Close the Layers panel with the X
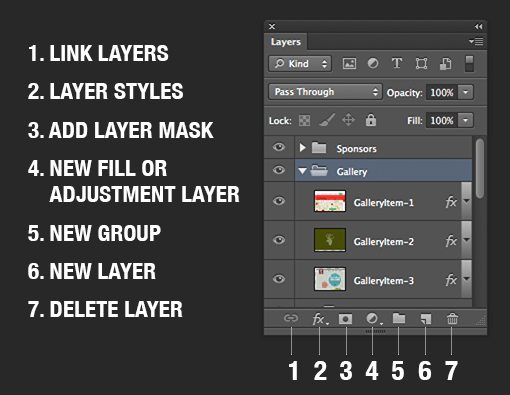The height and width of the screenshot is (395, 510). (272, 26)
